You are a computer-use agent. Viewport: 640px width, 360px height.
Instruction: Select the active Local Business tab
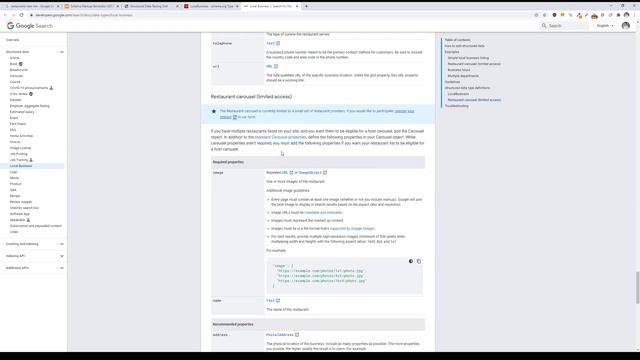[x=271, y=6]
